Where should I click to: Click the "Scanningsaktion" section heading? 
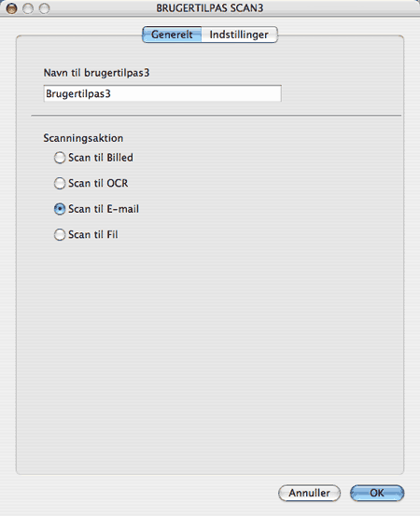coord(83,138)
